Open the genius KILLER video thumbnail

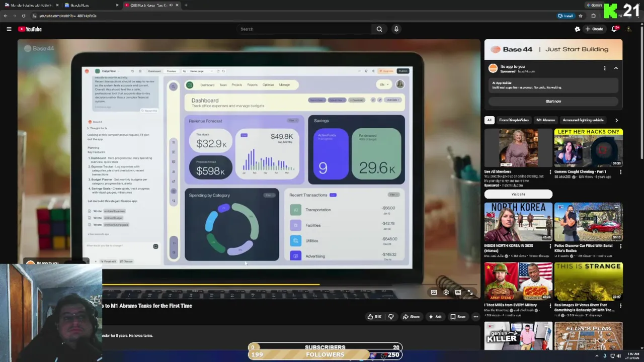pyautogui.click(x=518, y=336)
